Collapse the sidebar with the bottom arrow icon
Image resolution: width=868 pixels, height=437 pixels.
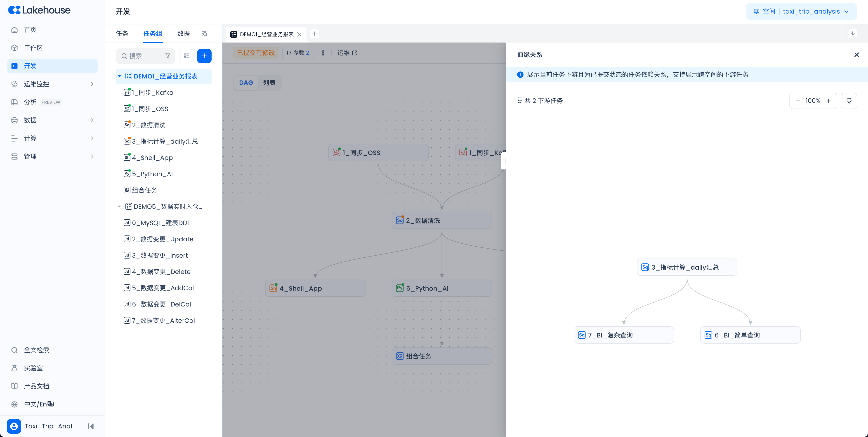[x=91, y=426]
